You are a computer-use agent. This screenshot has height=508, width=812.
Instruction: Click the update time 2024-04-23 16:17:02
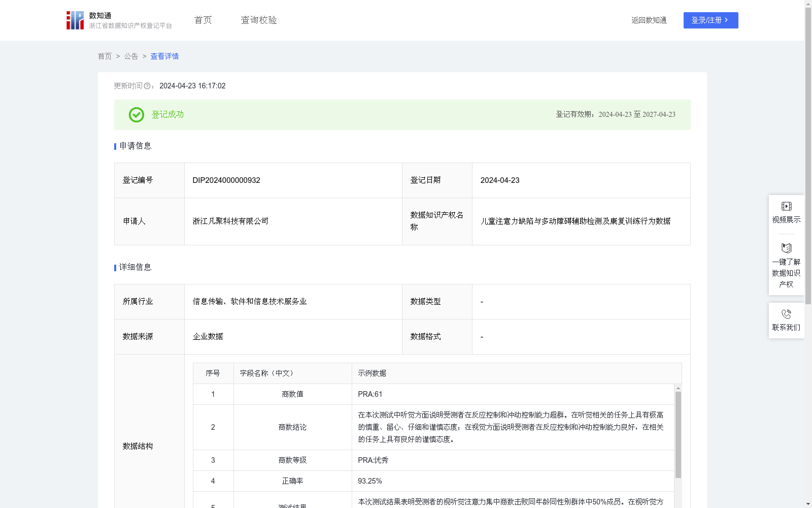click(192, 86)
